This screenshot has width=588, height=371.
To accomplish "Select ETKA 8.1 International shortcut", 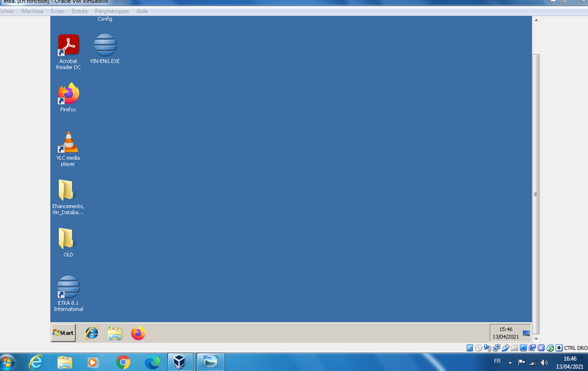I will click(x=68, y=294).
